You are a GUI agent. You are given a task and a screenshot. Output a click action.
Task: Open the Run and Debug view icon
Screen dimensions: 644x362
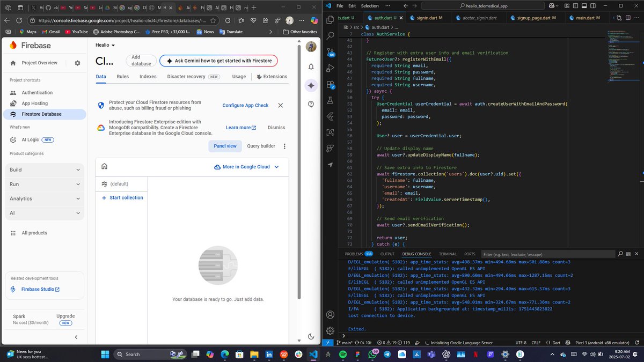pos(330,68)
